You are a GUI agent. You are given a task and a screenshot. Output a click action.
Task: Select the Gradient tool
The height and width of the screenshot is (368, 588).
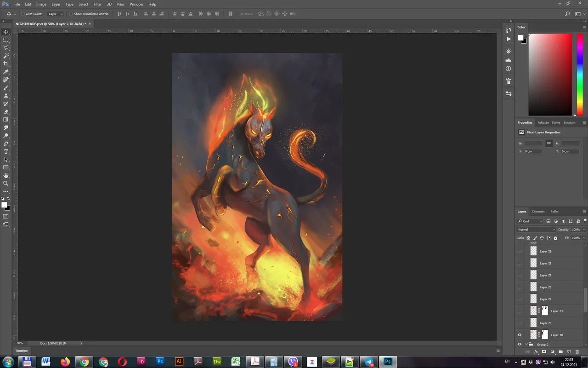click(x=6, y=120)
